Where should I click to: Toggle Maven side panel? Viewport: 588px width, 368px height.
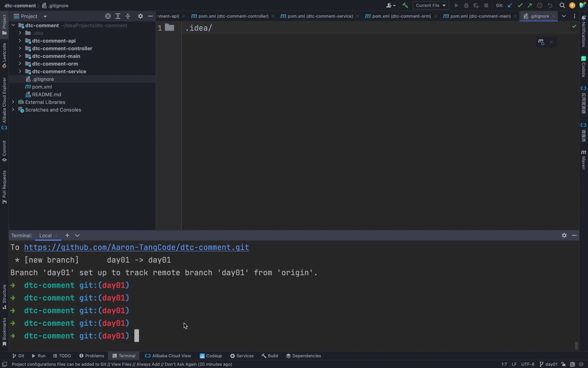584,159
